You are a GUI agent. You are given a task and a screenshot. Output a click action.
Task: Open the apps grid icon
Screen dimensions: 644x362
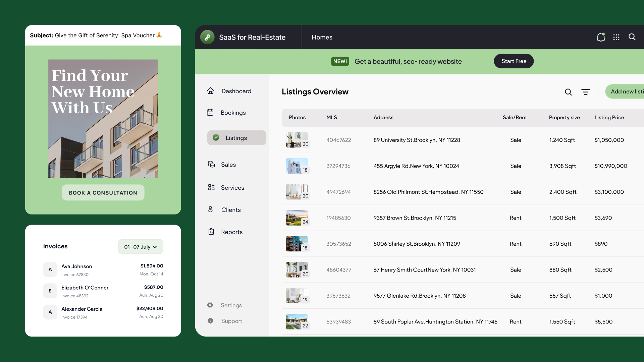tap(616, 37)
